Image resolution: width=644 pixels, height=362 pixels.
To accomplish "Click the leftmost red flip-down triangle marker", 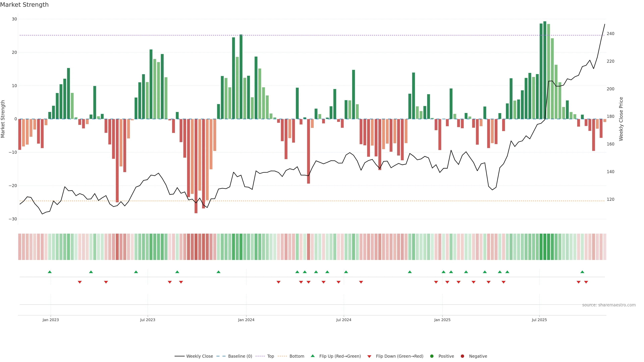I will 80,282.
